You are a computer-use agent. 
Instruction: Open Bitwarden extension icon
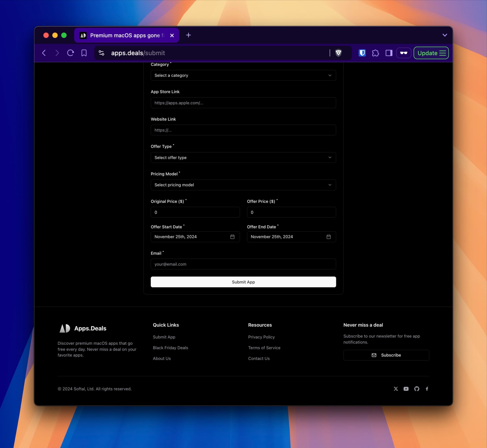[362, 53]
